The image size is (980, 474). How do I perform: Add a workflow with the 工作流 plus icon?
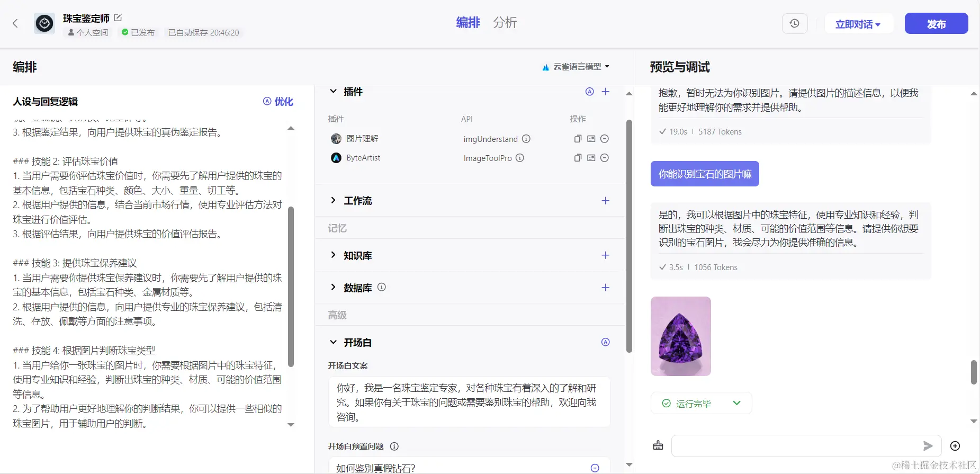point(606,201)
